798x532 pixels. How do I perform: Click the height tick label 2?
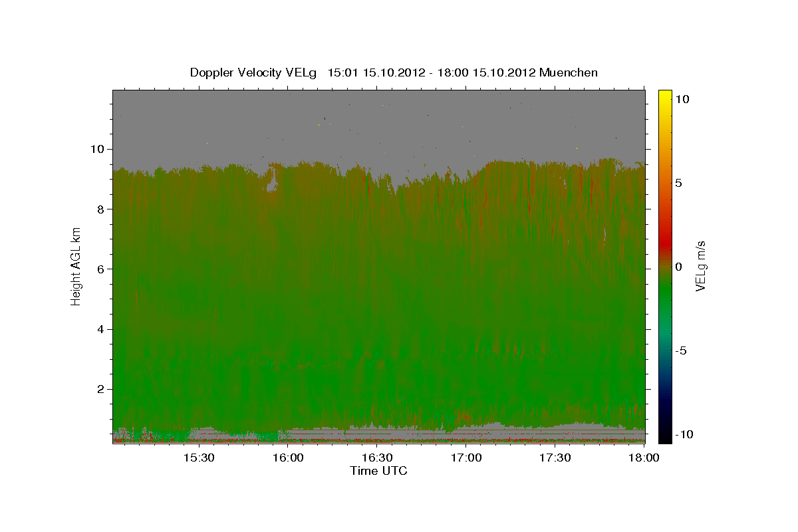point(102,389)
